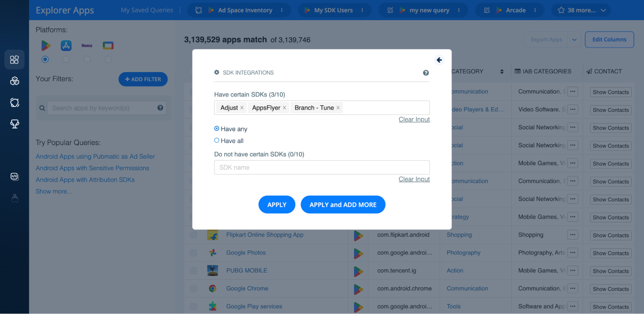This screenshot has width=644, height=314.
Task: Open the cubes icon in left sidebar
Action: (14, 81)
